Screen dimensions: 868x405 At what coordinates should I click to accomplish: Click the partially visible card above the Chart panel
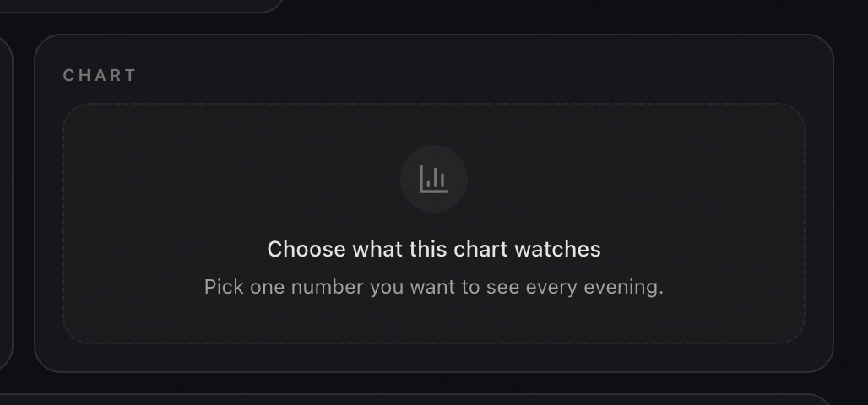[138, 6]
